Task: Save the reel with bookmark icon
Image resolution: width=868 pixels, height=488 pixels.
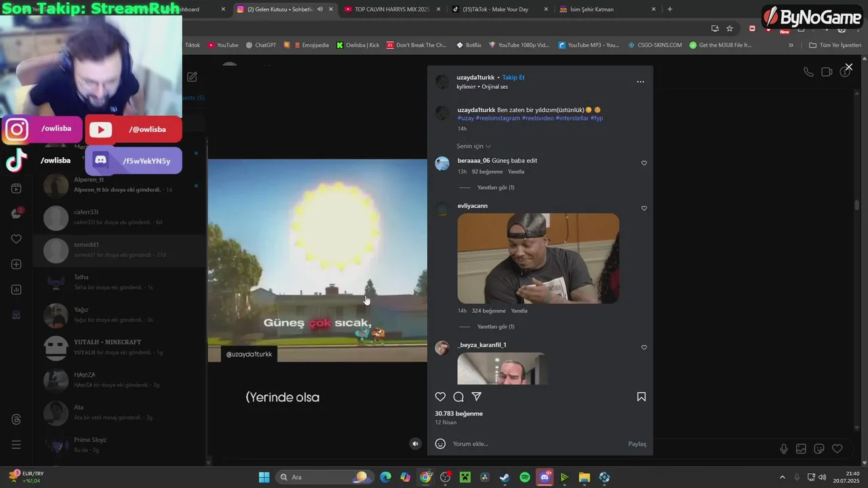Action: pyautogui.click(x=641, y=396)
